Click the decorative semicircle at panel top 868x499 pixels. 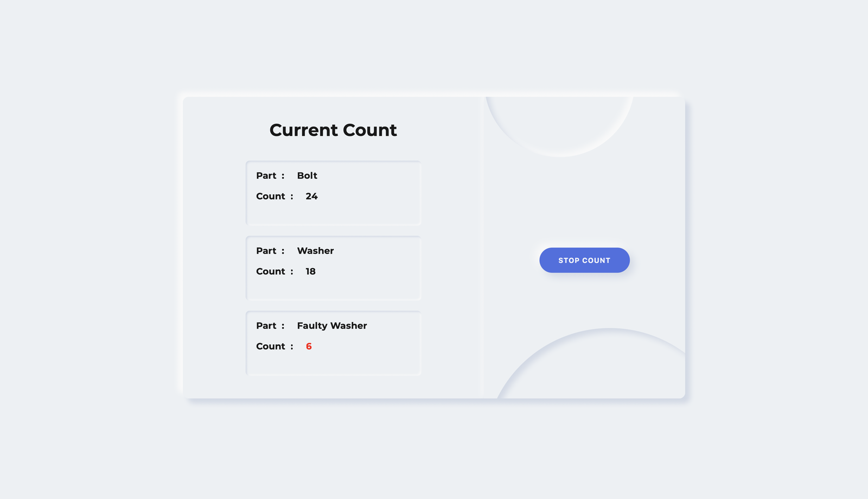559,125
